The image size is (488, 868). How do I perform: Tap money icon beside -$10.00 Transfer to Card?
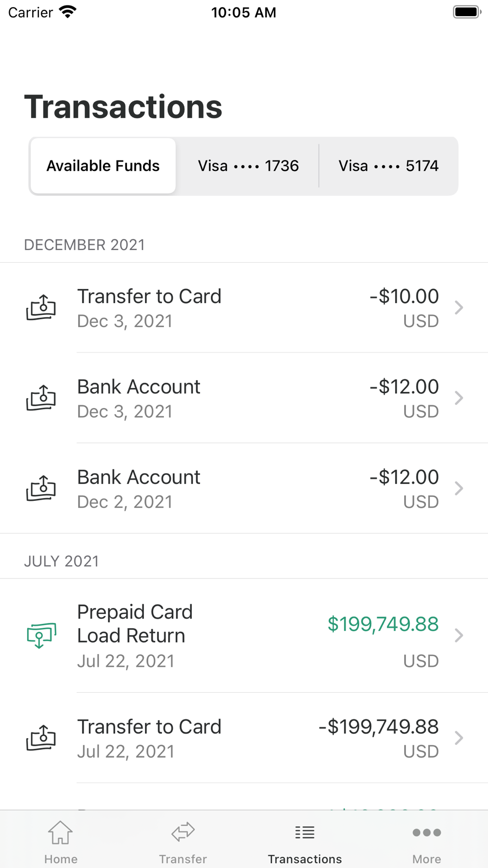point(41,308)
